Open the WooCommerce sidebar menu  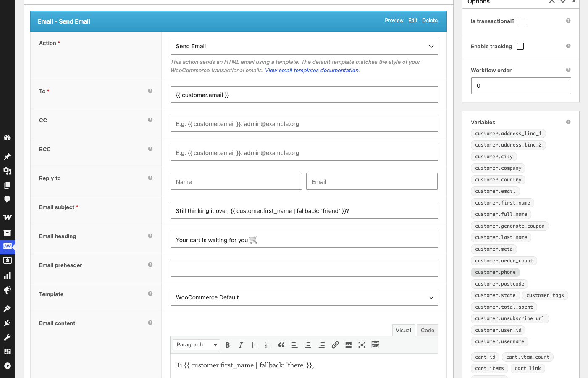point(7,217)
